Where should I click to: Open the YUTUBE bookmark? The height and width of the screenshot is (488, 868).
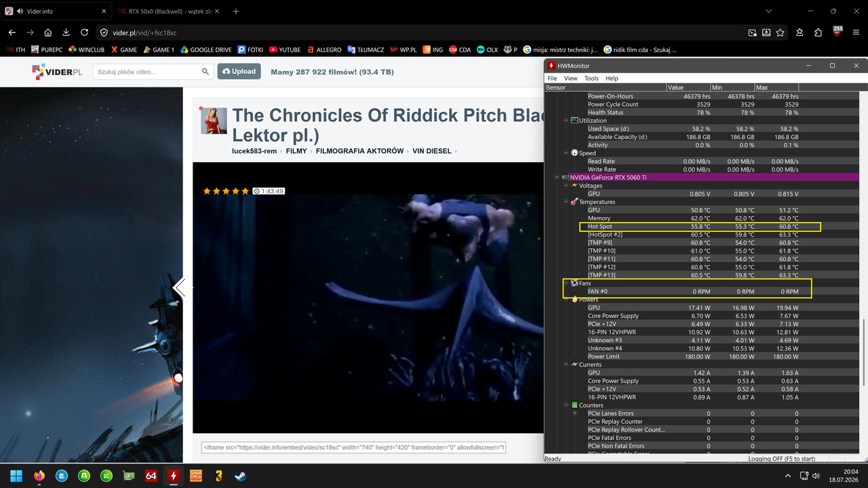285,49
